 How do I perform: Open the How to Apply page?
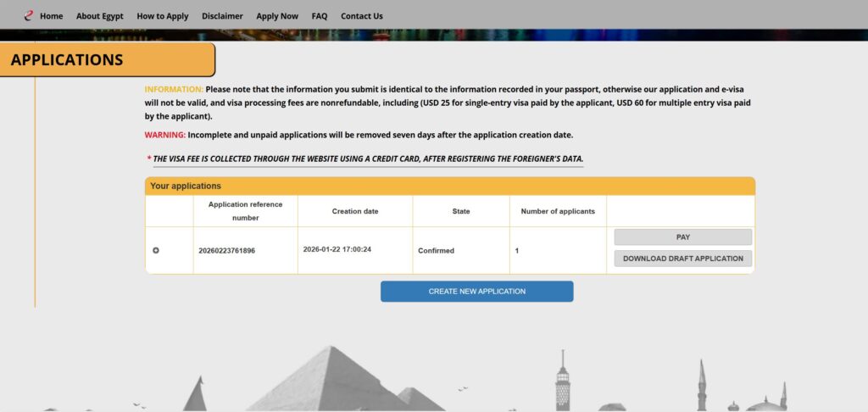point(163,16)
